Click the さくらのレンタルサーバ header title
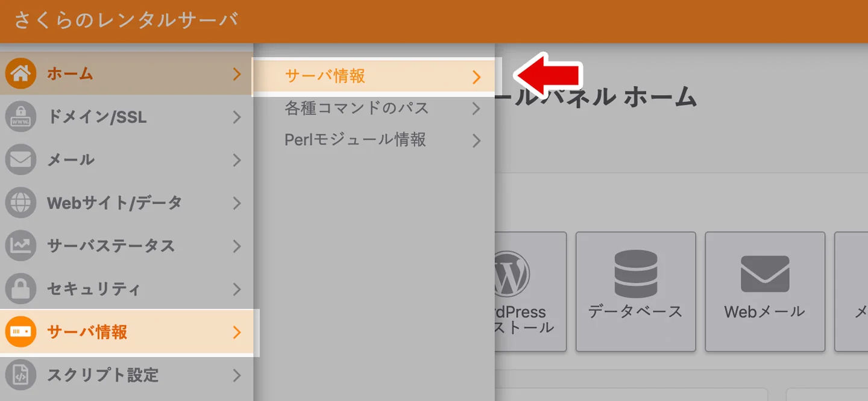Image resolution: width=868 pixels, height=401 pixels. point(126,20)
